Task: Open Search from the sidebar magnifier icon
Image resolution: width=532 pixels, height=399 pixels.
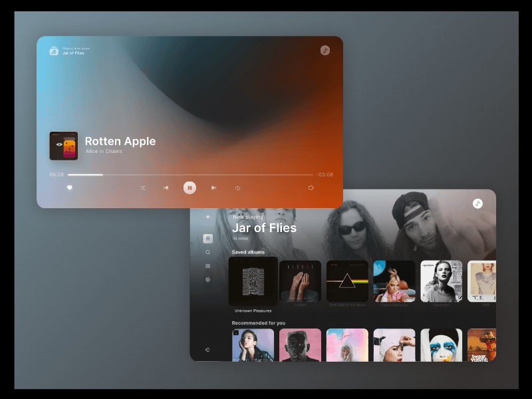Action: point(207,252)
